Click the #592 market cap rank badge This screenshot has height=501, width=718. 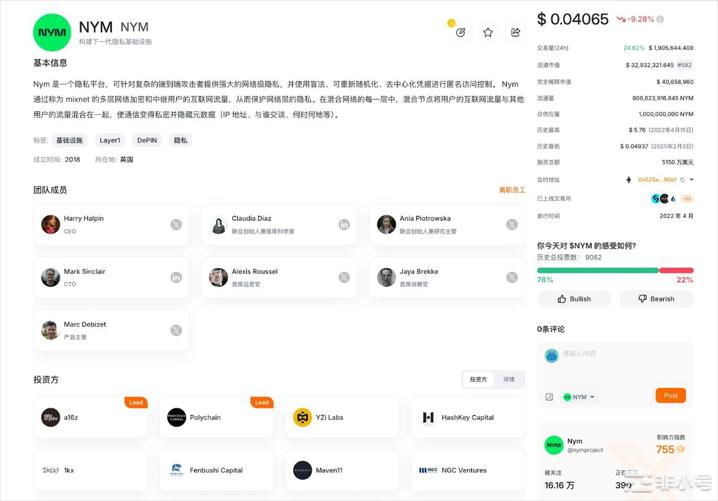(x=685, y=65)
